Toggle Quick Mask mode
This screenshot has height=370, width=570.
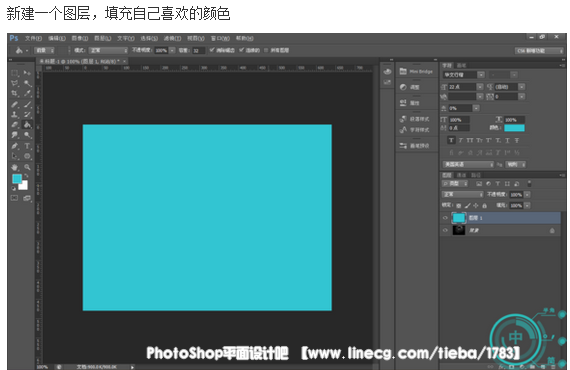[15, 198]
